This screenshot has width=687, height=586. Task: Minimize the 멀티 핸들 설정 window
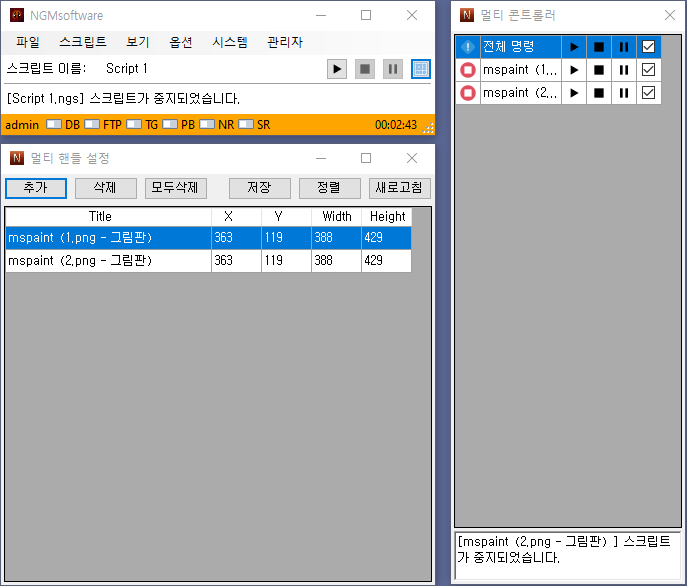click(x=321, y=158)
